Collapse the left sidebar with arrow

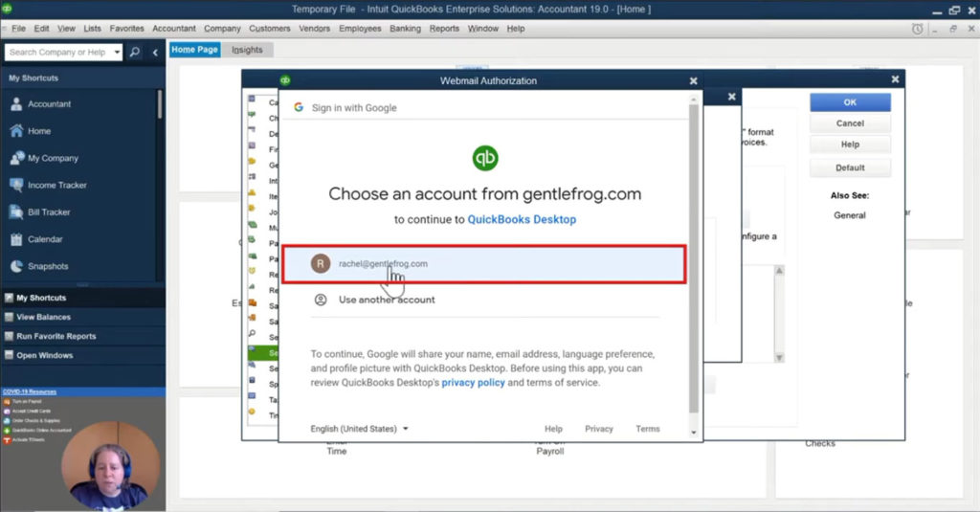click(155, 52)
